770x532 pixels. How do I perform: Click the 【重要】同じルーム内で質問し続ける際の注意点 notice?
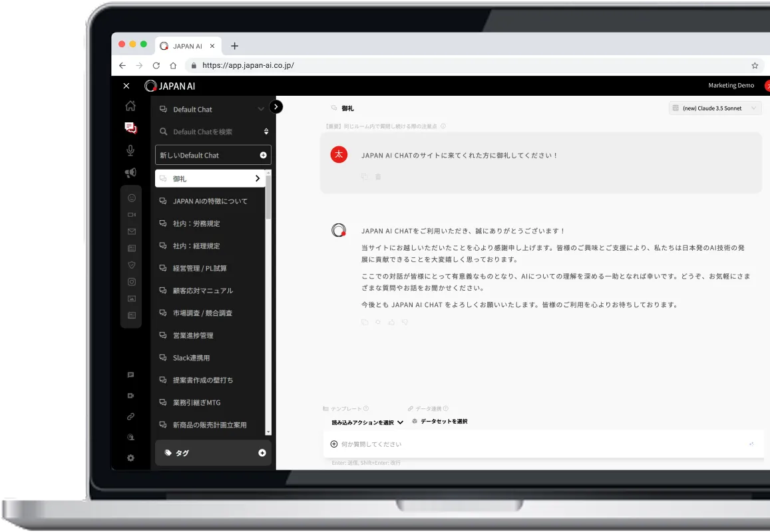[x=381, y=126]
